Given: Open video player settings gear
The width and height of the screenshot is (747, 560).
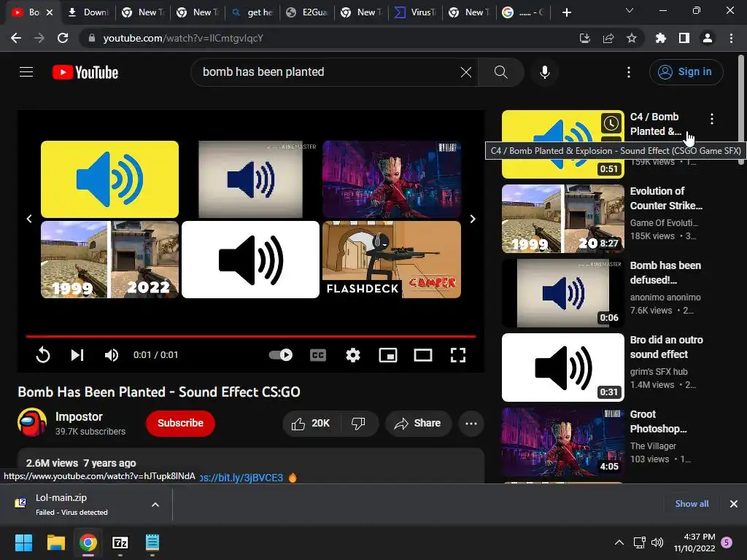Looking at the screenshot, I should pyautogui.click(x=353, y=355).
